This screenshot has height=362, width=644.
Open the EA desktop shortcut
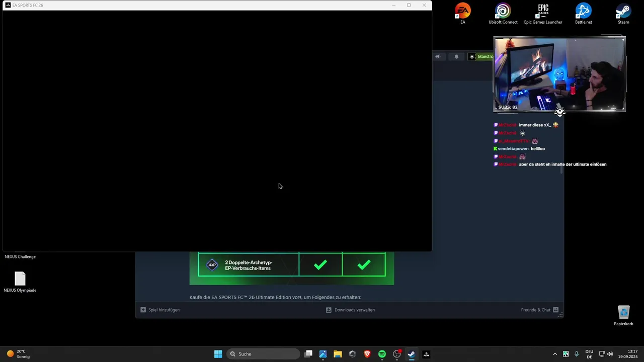pyautogui.click(x=462, y=13)
